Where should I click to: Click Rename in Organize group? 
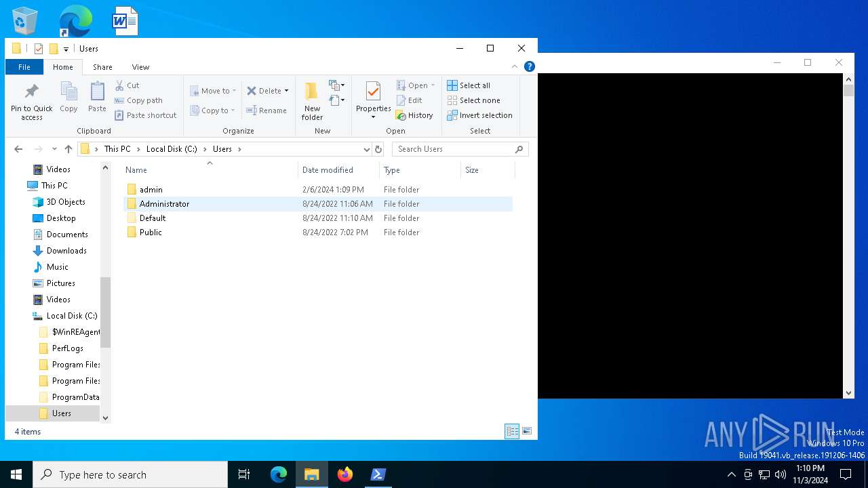pyautogui.click(x=266, y=110)
